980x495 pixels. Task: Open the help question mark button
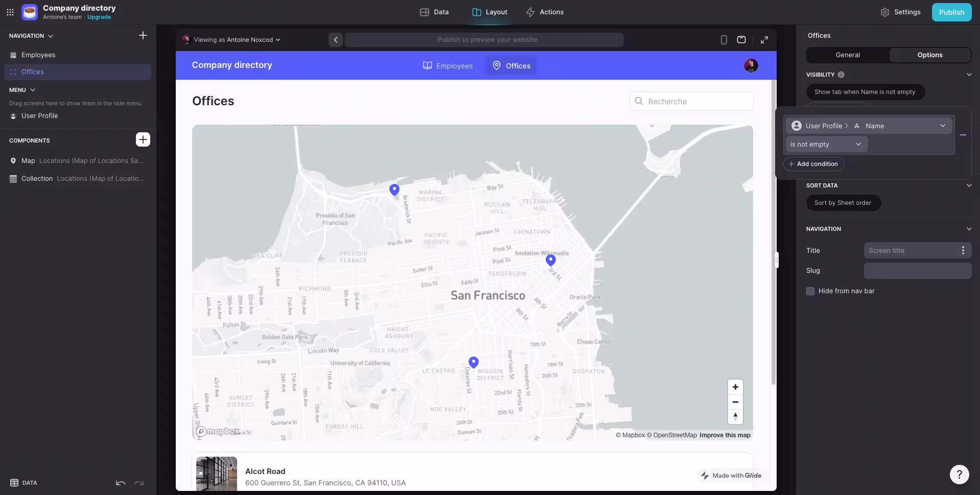(x=959, y=475)
